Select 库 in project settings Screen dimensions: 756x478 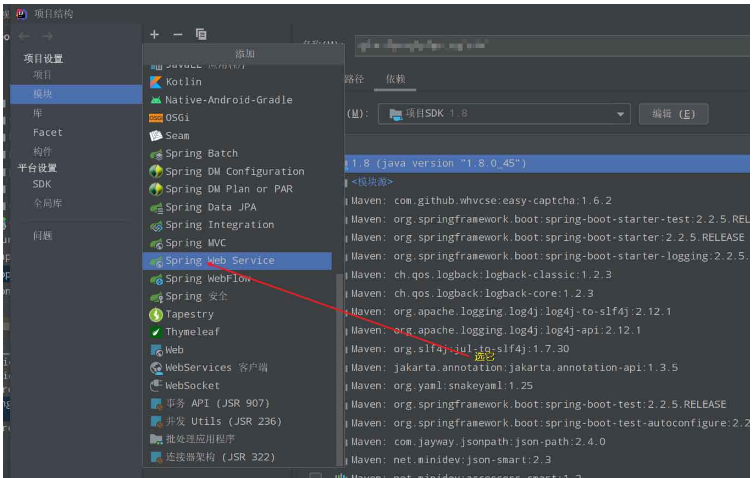point(38,113)
